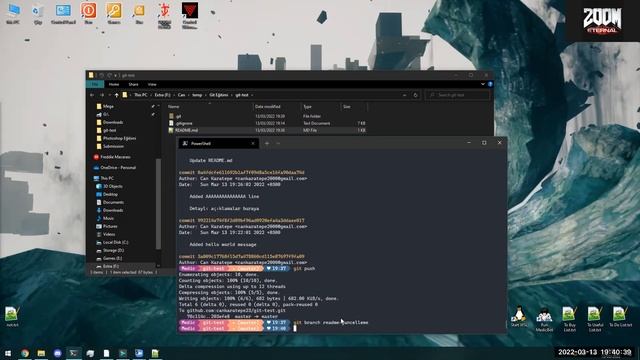Select Mega in the Quick access sidebar
Viewport: 640px width, 360px height.
pos(108,106)
